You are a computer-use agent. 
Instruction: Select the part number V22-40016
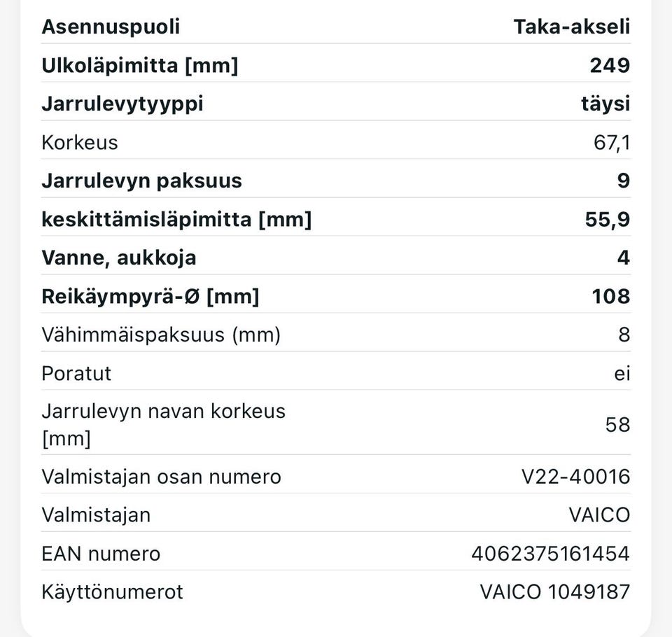(x=575, y=477)
